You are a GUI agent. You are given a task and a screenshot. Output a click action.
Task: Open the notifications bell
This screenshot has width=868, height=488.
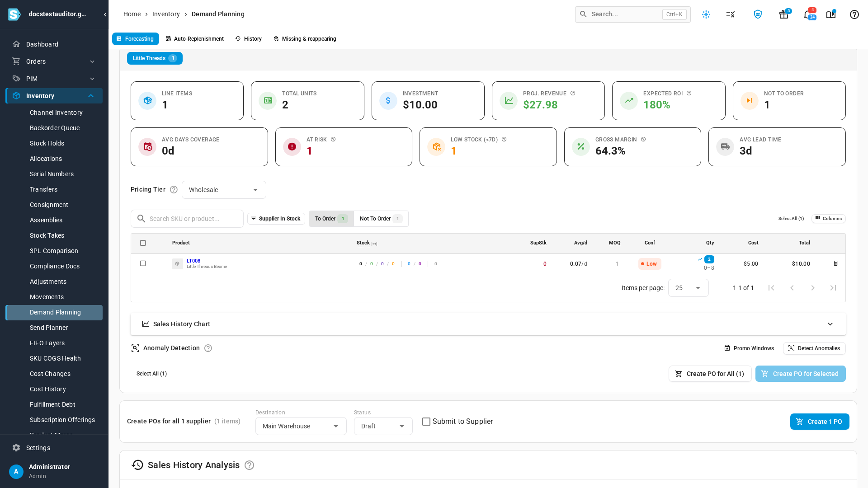[807, 14]
